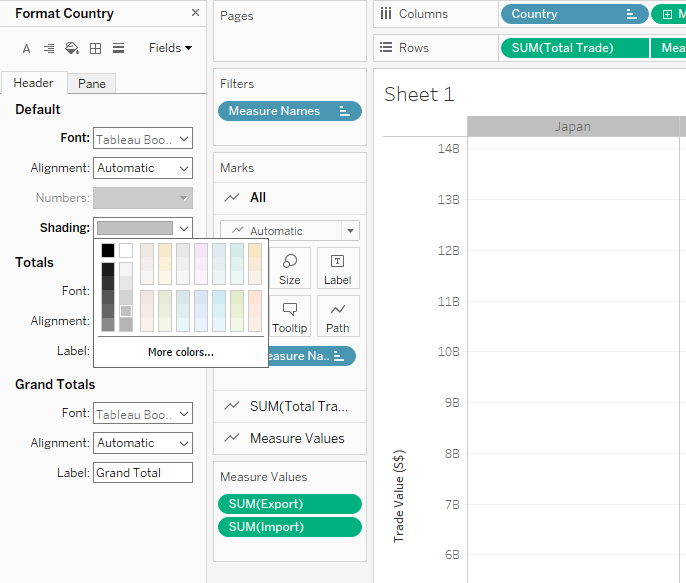The image size is (686, 583).
Task: Choose the white color swatch
Action: point(126,250)
